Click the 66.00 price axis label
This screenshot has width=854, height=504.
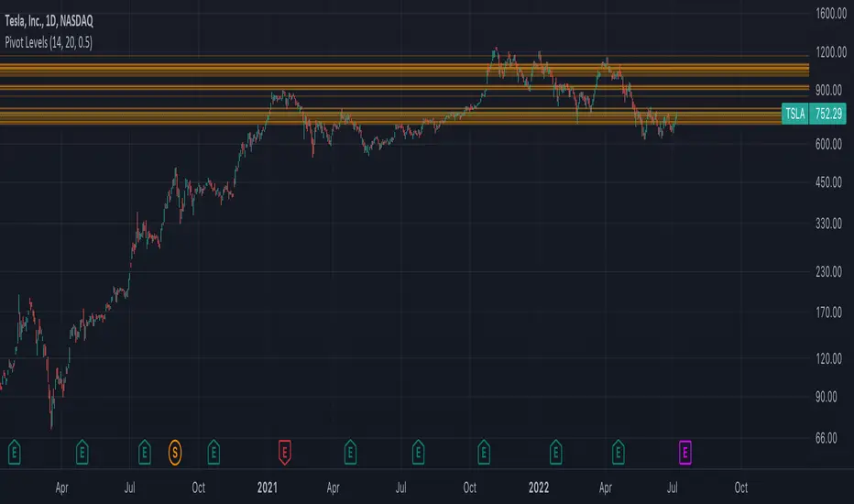click(x=828, y=438)
